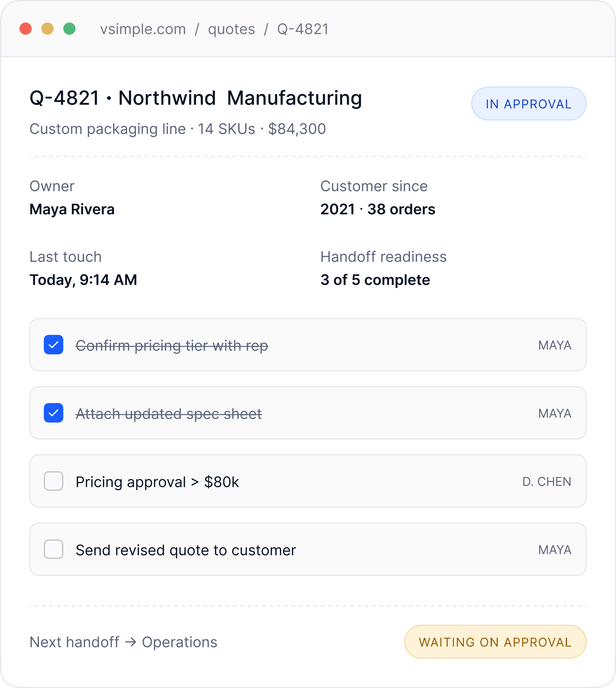Image resolution: width=616 pixels, height=688 pixels.
Task: Open the quotes breadcrumb link
Action: pyautogui.click(x=231, y=29)
